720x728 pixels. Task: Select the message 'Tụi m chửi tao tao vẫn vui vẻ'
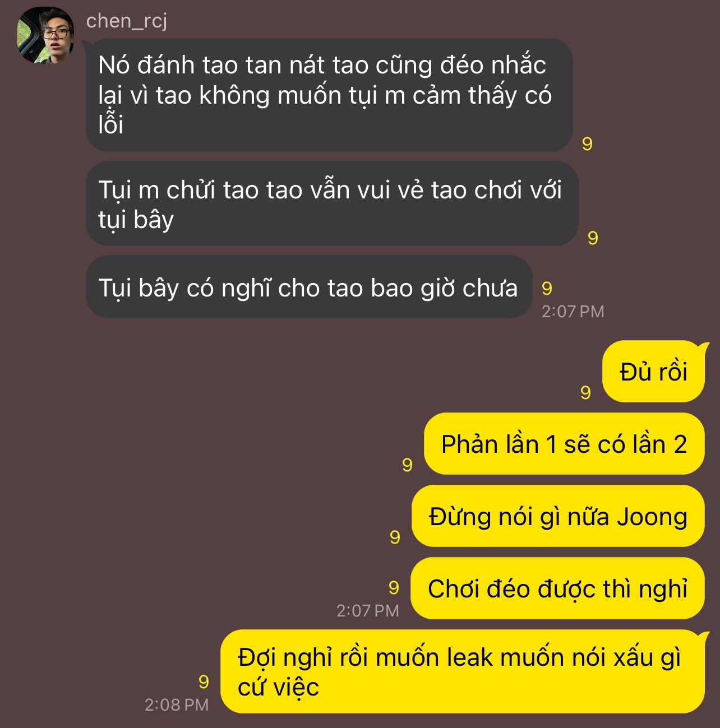[x=332, y=203]
